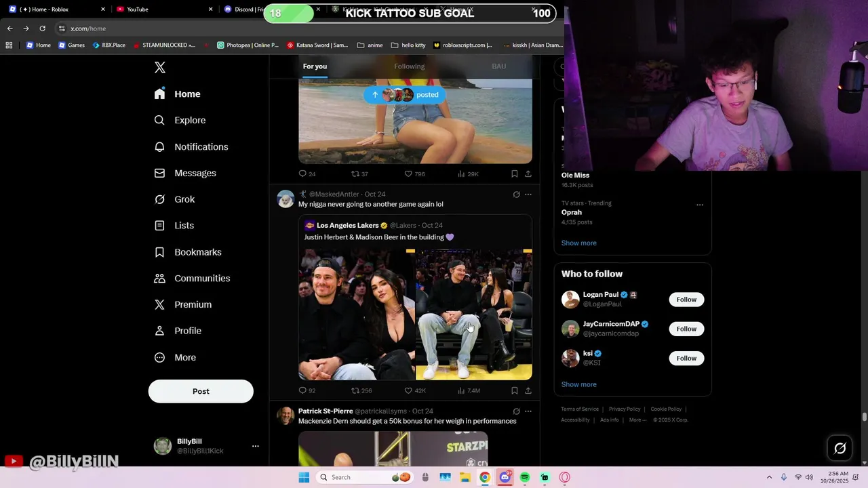Bookmark the beach photo post
868x488 pixels.
tap(515, 174)
